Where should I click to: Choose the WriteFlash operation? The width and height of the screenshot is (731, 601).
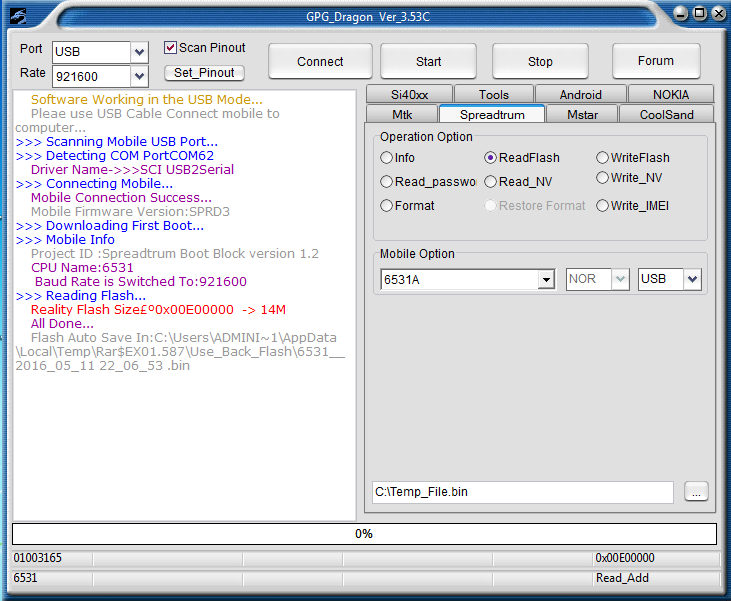tap(602, 158)
